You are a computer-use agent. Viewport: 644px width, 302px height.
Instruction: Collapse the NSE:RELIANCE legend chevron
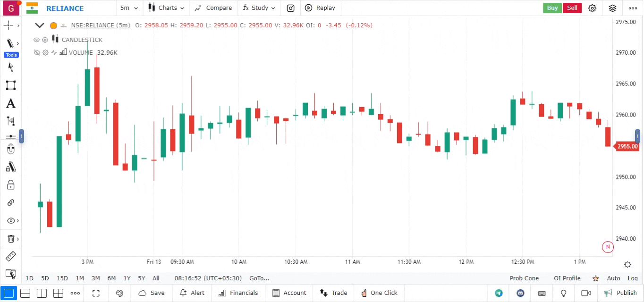point(39,25)
